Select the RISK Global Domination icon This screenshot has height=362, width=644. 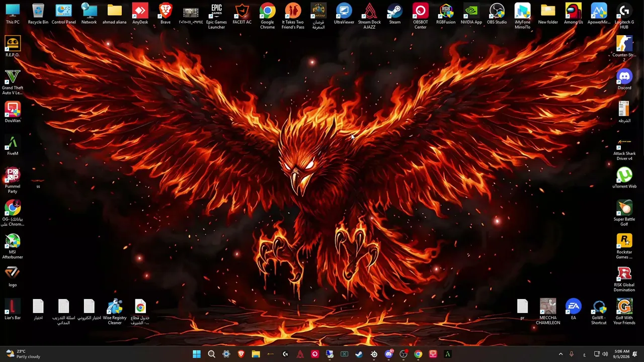point(624,279)
